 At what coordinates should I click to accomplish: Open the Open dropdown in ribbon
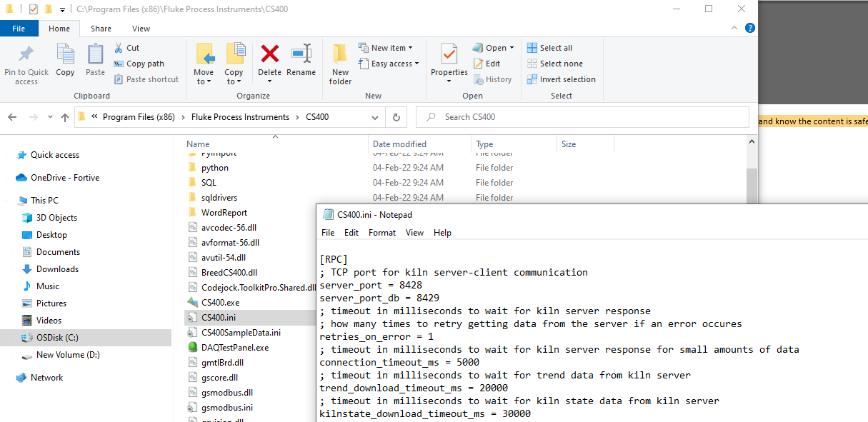[494, 48]
